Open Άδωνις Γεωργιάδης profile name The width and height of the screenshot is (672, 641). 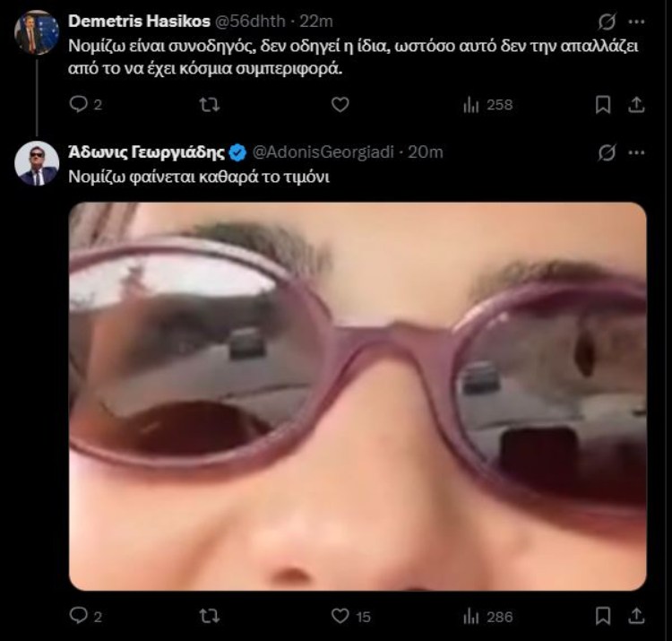(x=147, y=152)
